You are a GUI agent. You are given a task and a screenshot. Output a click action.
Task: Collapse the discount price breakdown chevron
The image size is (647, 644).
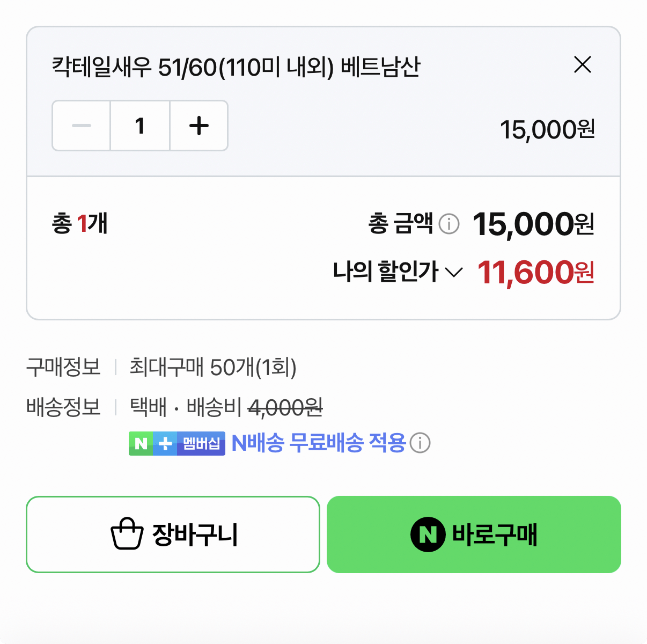coord(453,273)
